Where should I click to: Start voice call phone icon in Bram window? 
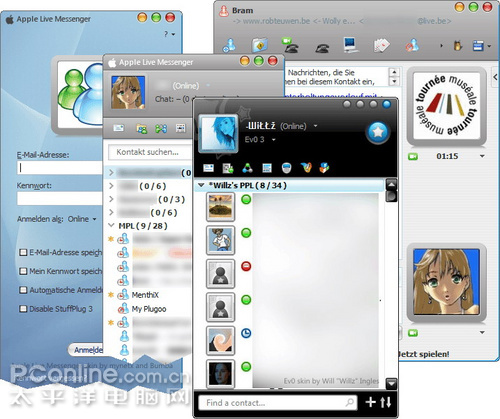pos(322,48)
